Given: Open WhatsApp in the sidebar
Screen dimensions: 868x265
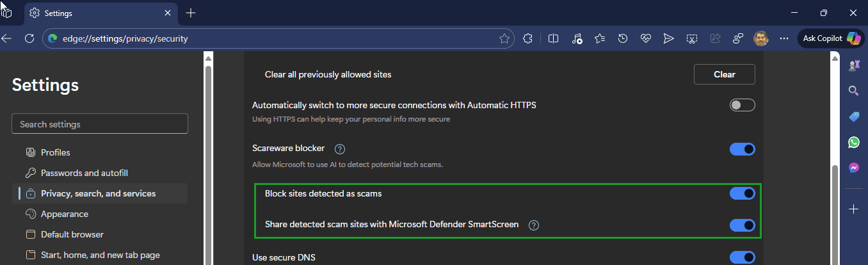Looking at the screenshot, I should point(853,142).
